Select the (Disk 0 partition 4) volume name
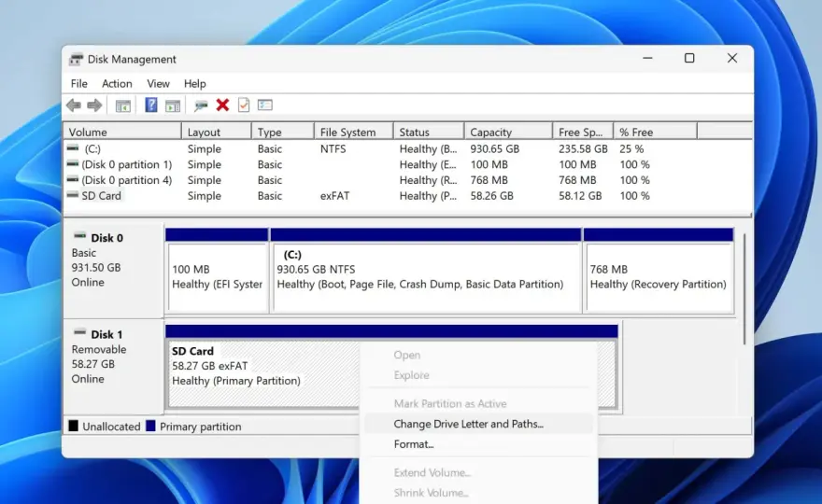822x504 pixels. click(127, 180)
